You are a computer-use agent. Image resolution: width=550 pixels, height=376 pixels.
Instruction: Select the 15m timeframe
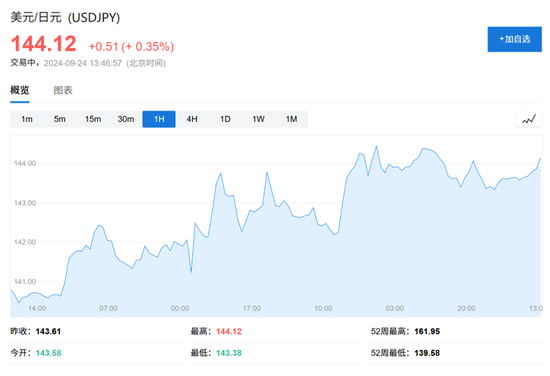click(x=93, y=119)
